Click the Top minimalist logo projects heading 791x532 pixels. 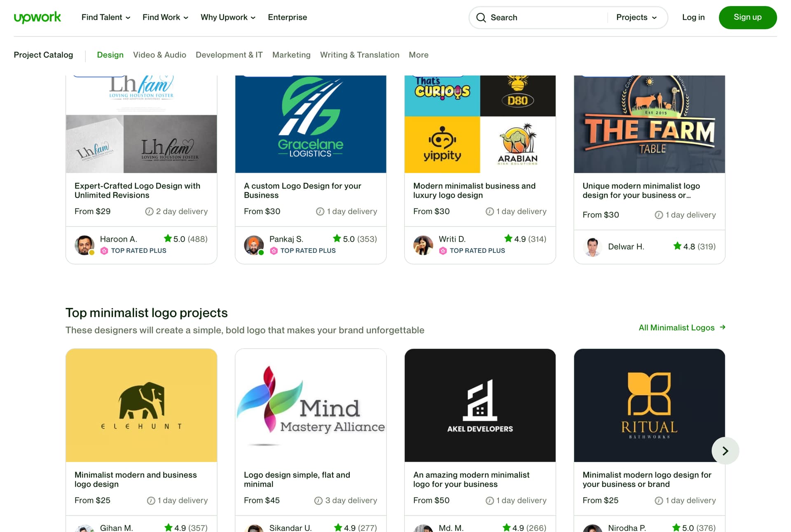pyautogui.click(x=146, y=313)
